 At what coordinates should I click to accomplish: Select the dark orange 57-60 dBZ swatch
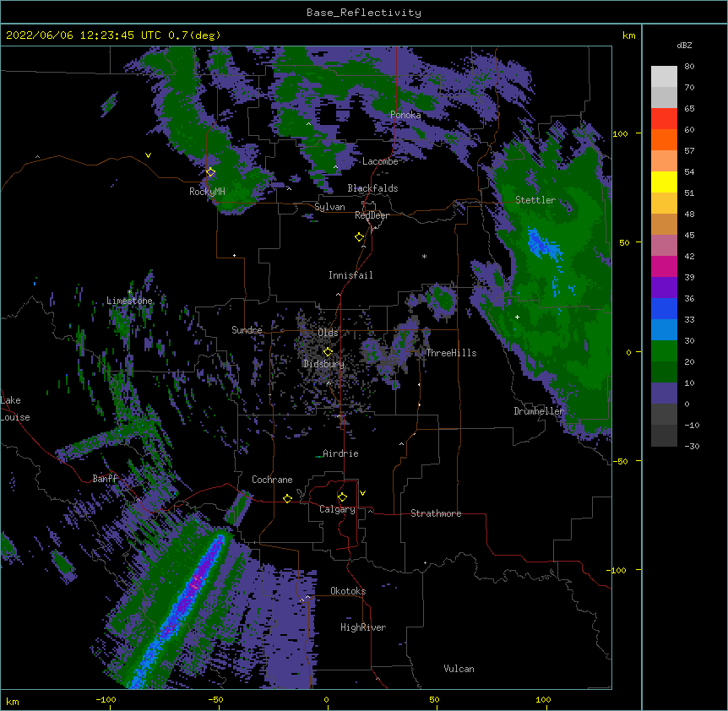(x=664, y=139)
